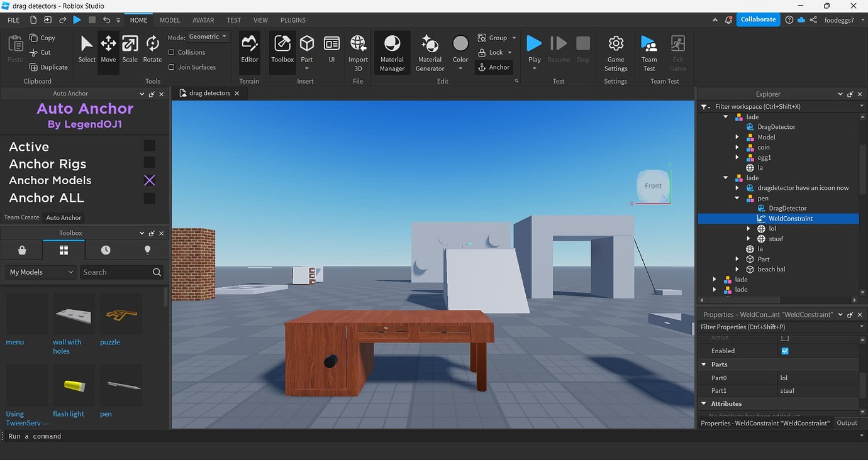Screen dimensions: 868x460
Task: Switch to the MODEL ribbon tab
Action: 169,19
